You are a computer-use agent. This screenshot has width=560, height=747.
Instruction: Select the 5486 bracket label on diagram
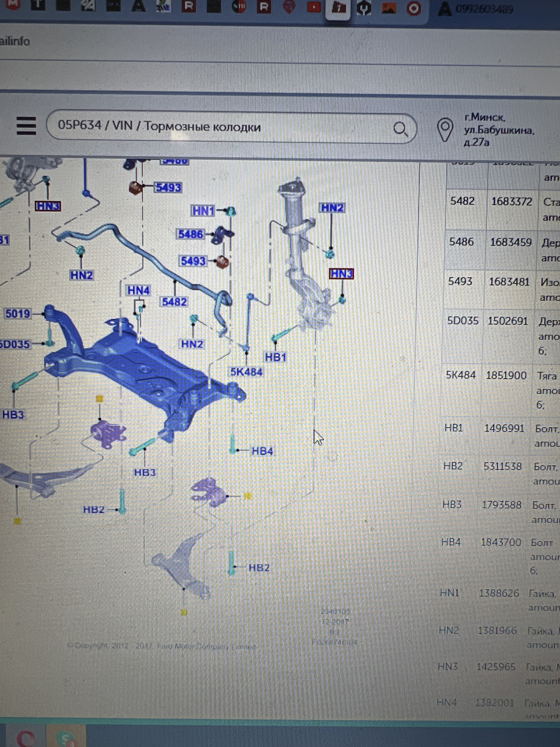click(190, 234)
